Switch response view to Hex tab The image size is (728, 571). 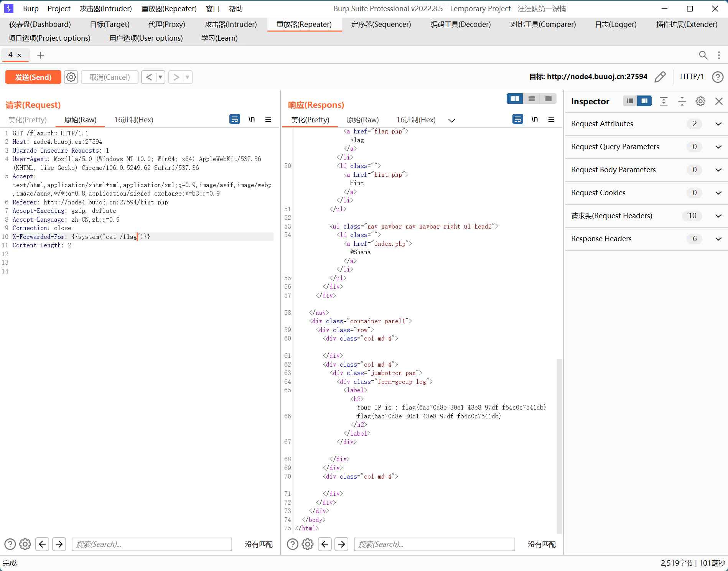click(x=416, y=120)
